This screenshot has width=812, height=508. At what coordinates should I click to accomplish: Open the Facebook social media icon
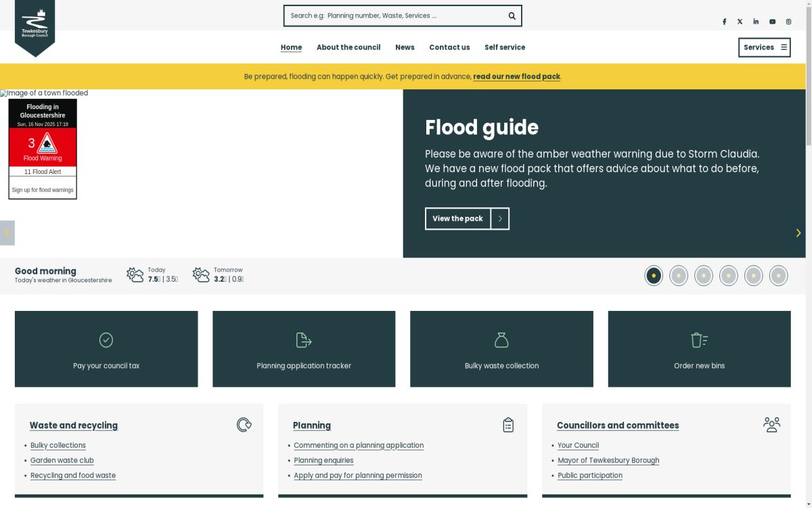[x=724, y=21]
